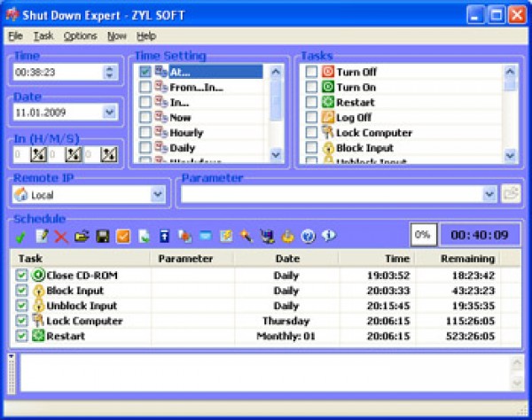
Task: Open help with the blue question icon
Action: [308, 236]
